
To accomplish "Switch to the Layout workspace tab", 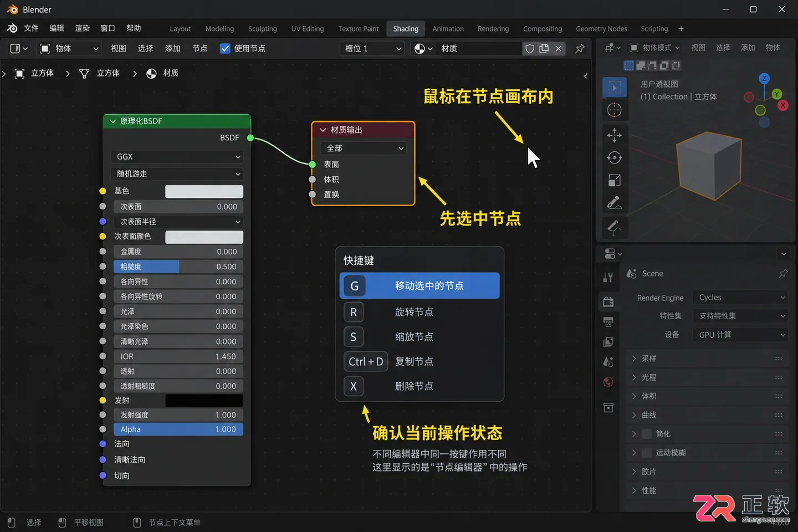I will [180, 29].
